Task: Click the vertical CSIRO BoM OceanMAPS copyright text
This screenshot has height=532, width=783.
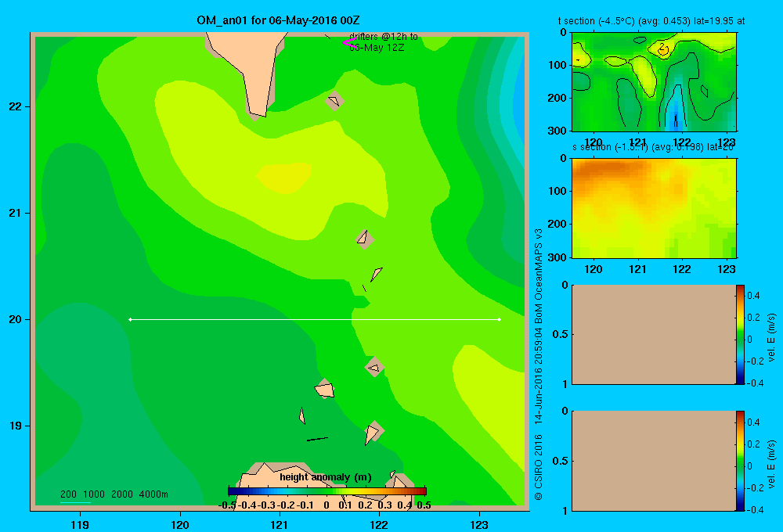Action: (x=539, y=365)
